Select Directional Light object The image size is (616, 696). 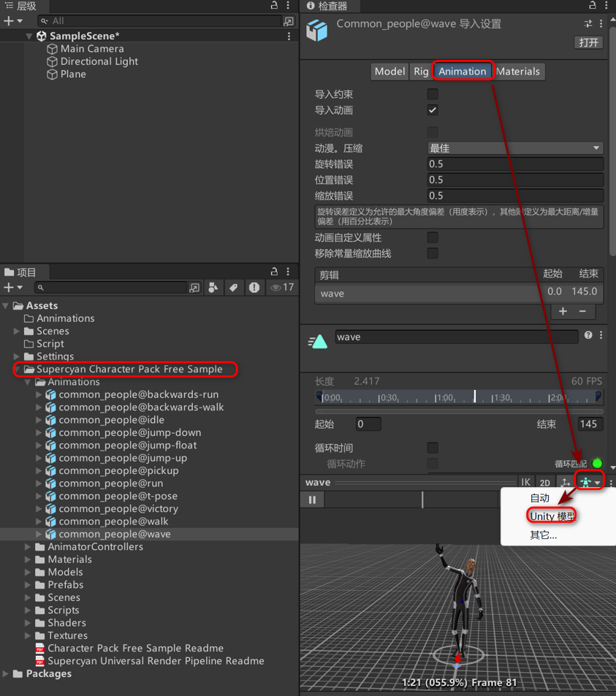pos(99,61)
